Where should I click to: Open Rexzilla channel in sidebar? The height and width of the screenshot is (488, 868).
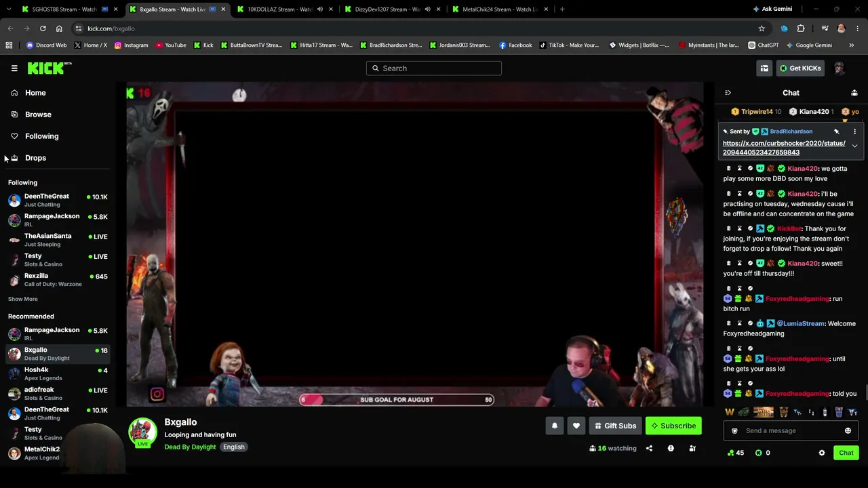pos(58,280)
